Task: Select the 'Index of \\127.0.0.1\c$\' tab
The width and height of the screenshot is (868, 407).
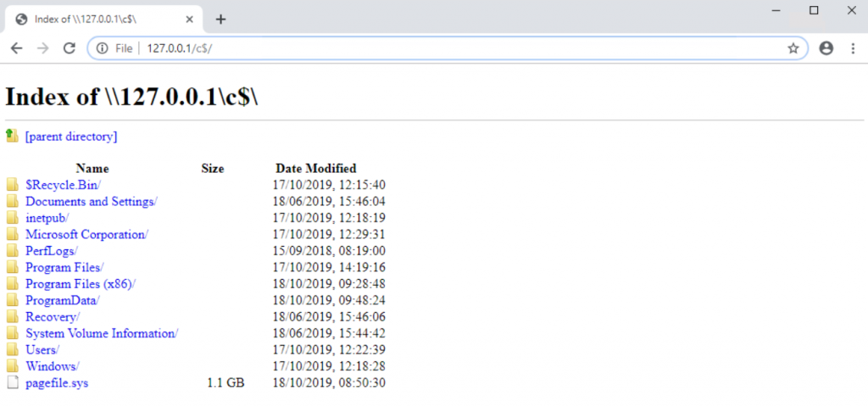Action: pyautogui.click(x=102, y=19)
